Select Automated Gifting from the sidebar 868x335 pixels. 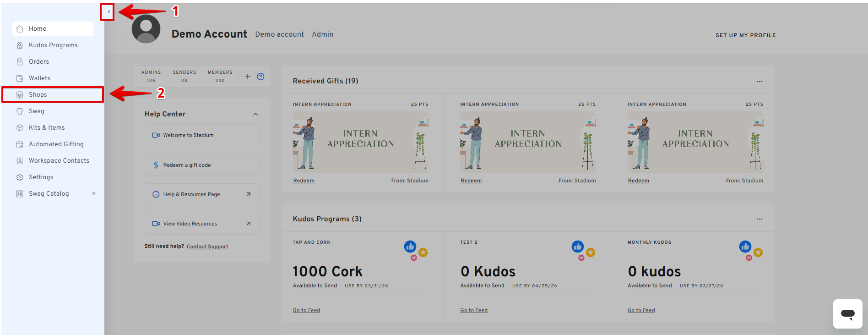(x=56, y=144)
